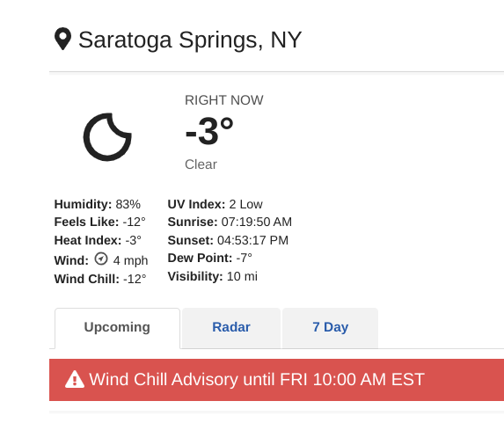Open the Wind Chill Advisory banner

tap(276, 380)
